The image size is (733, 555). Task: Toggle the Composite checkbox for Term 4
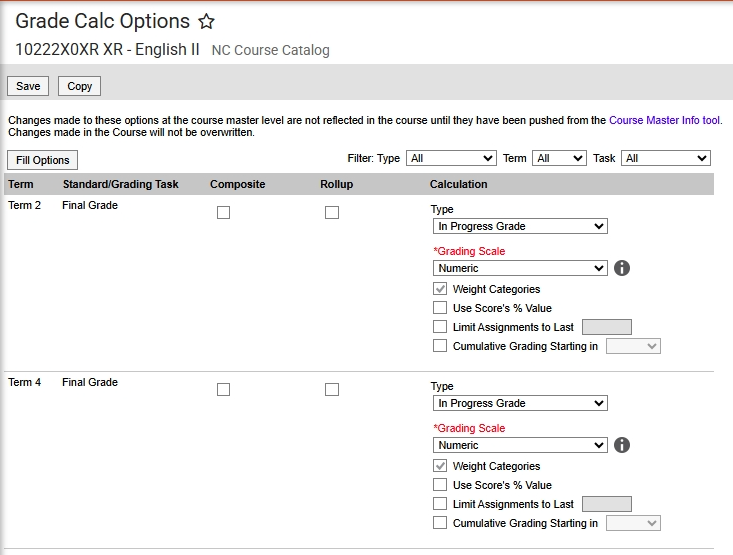[223, 389]
